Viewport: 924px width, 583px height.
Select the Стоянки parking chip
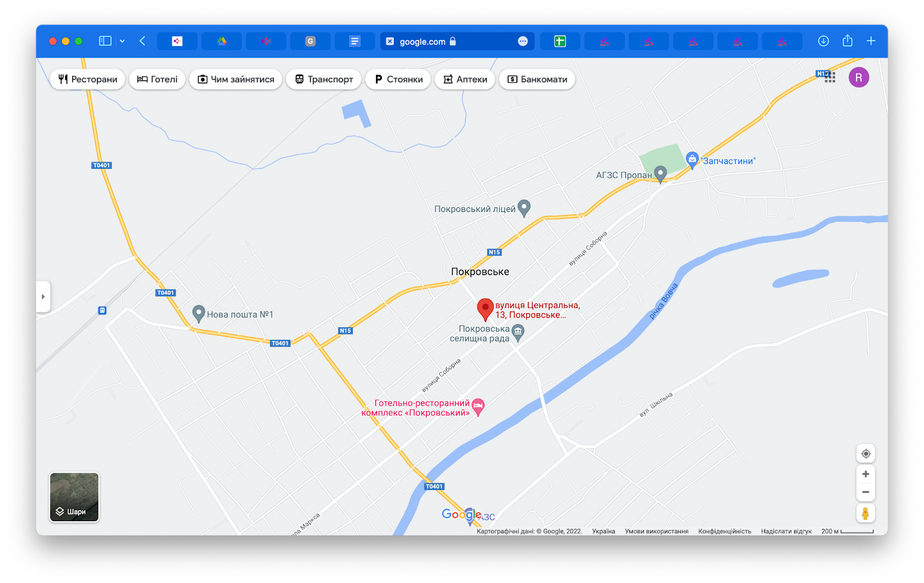pos(398,79)
